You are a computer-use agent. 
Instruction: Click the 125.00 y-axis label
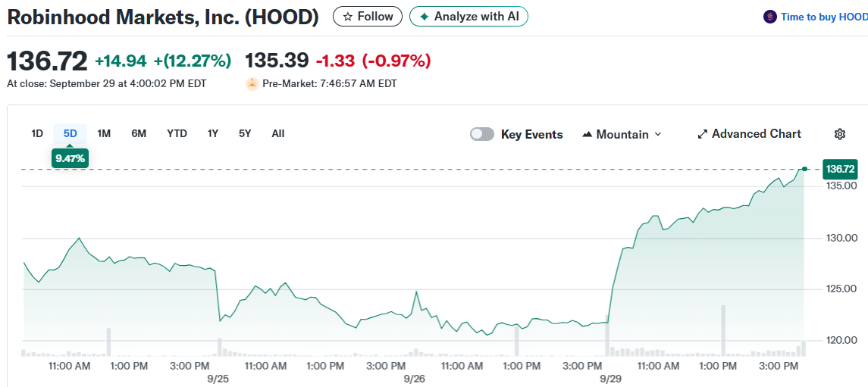click(x=840, y=289)
